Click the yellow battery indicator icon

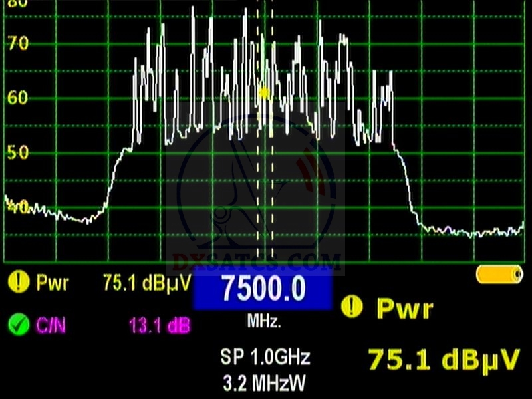click(499, 275)
